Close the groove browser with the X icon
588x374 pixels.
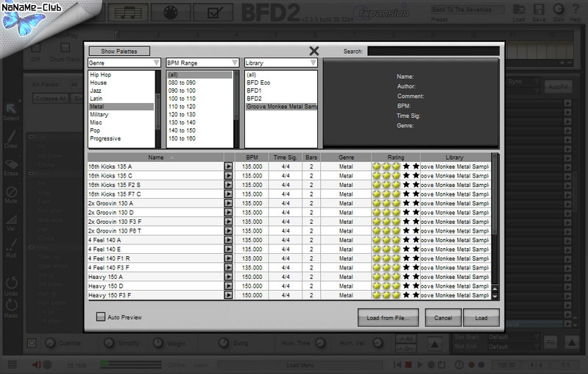point(314,51)
